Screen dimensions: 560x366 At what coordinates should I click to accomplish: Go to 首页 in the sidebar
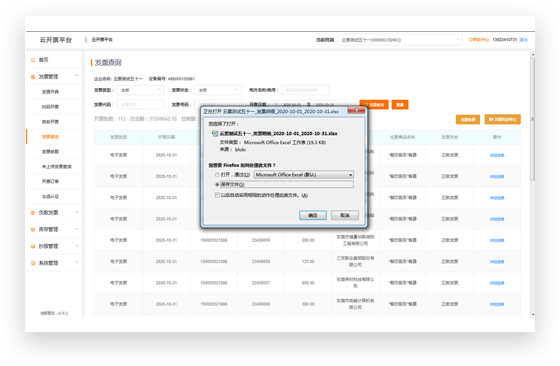click(44, 60)
